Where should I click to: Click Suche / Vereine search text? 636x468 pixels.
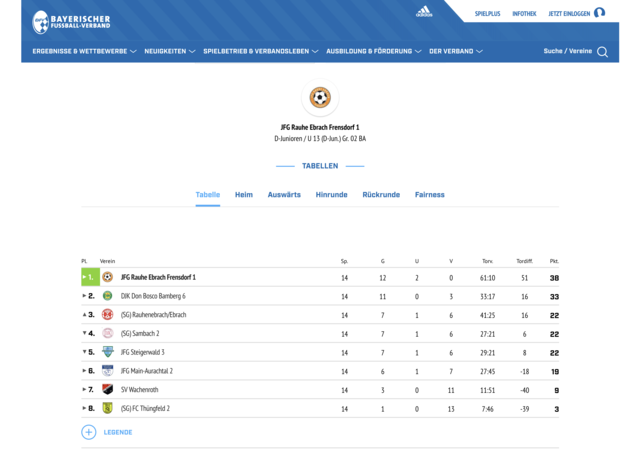click(x=567, y=51)
